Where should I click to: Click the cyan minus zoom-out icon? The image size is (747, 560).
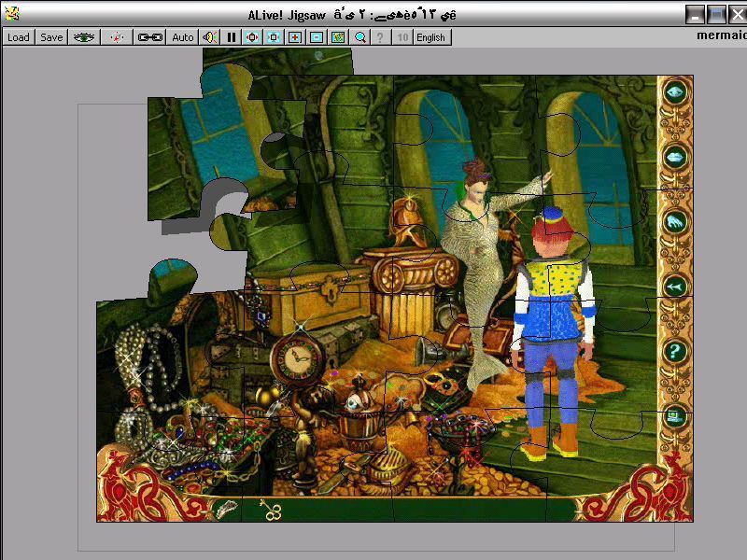[x=317, y=37]
